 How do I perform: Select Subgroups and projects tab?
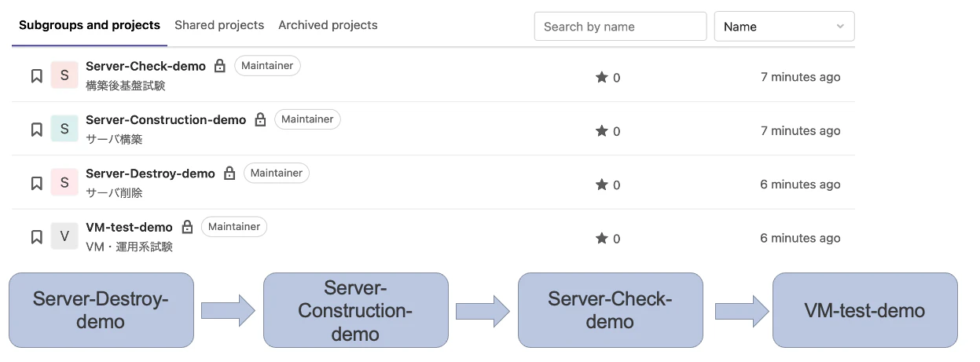click(90, 25)
